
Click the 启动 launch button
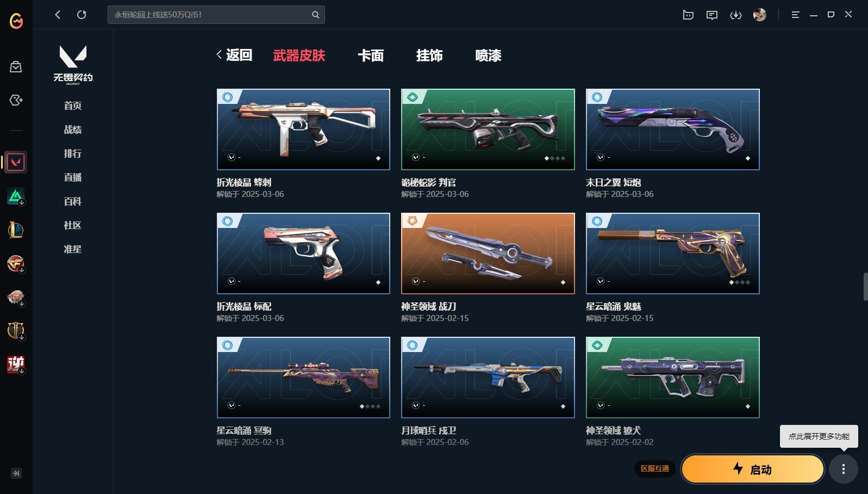click(753, 469)
